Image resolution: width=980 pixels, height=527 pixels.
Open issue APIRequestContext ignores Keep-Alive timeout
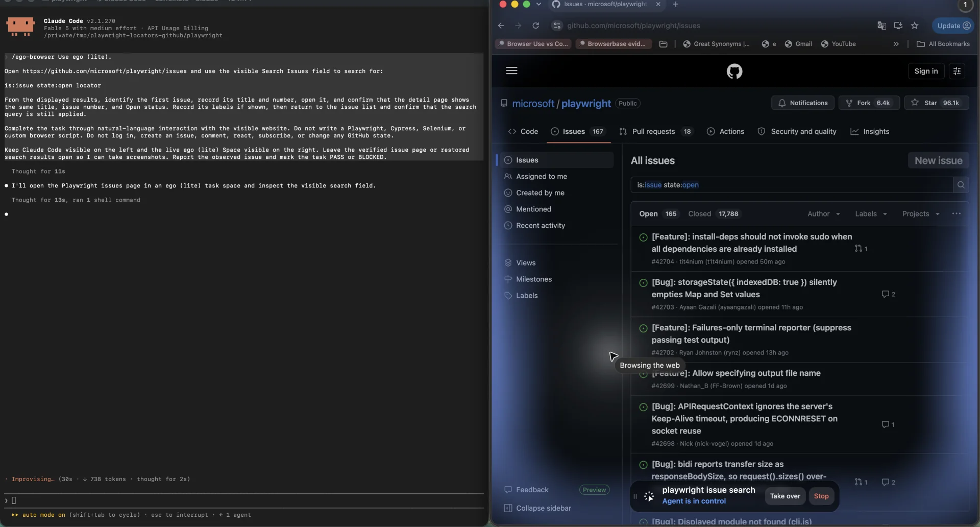point(744,419)
